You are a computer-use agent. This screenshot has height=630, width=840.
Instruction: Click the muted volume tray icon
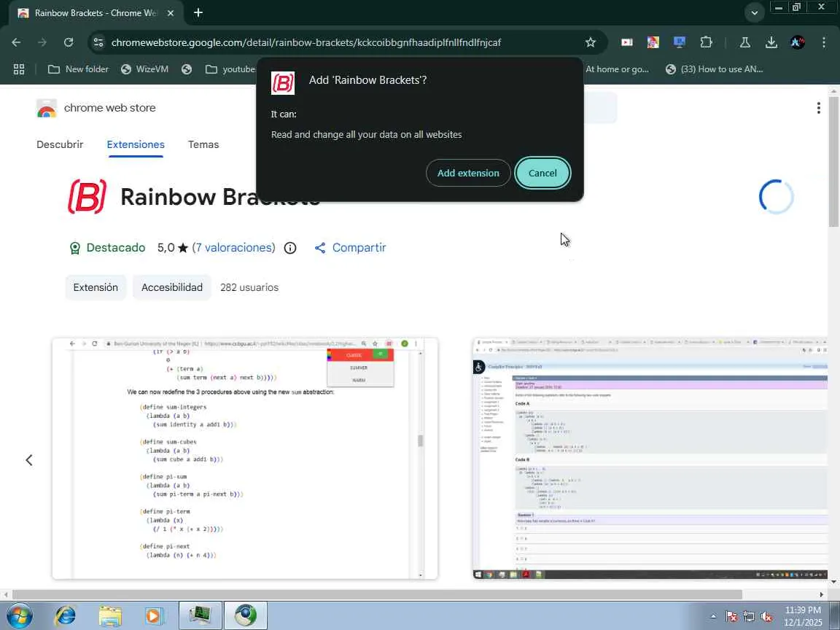(766, 617)
